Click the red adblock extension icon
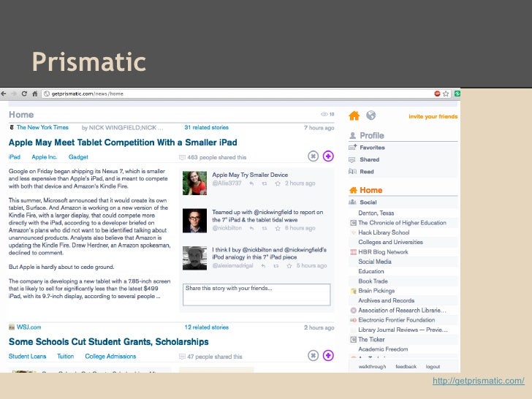 click(x=437, y=94)
